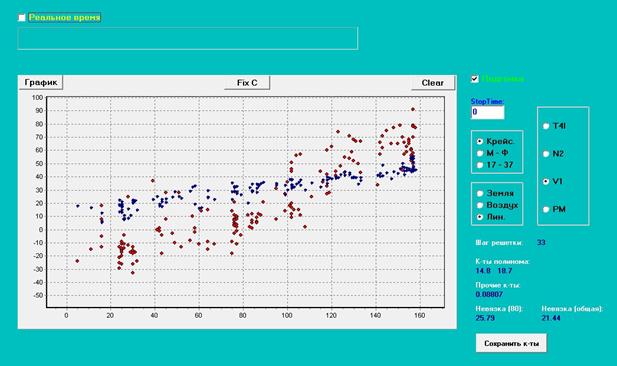Clear the chart with the Clear button
This screenshot has height=366, width=617.
pyautogui.click(x=433, y=83)
